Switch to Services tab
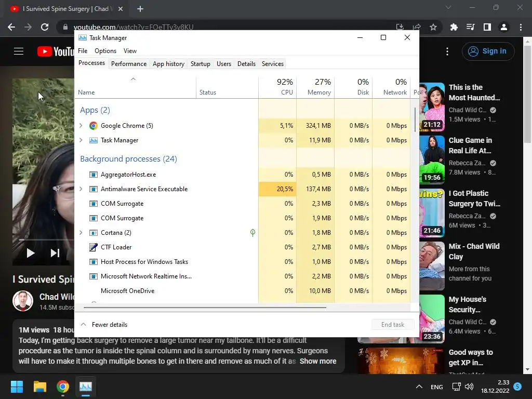This screenshot has height=399, width=532. pos(272,64)
